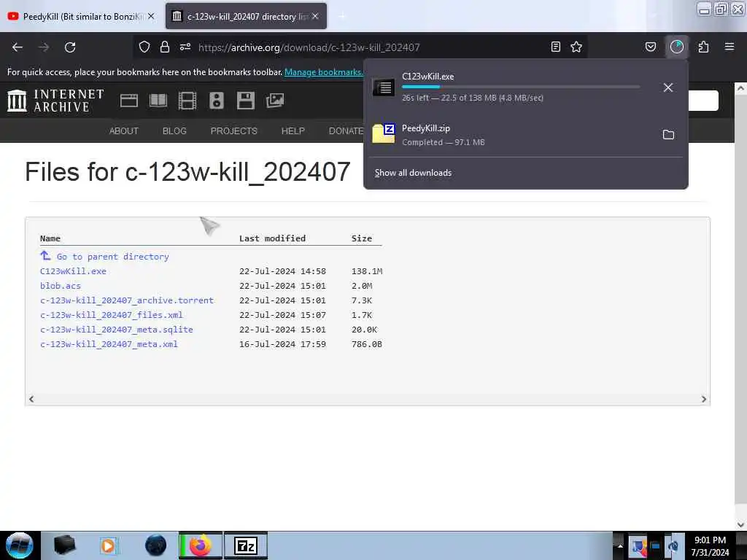Image resolution: width=747 pixels, height=560 pixels.
Task: Cancel the C123wKill.exe download
Action: point(668,87)
